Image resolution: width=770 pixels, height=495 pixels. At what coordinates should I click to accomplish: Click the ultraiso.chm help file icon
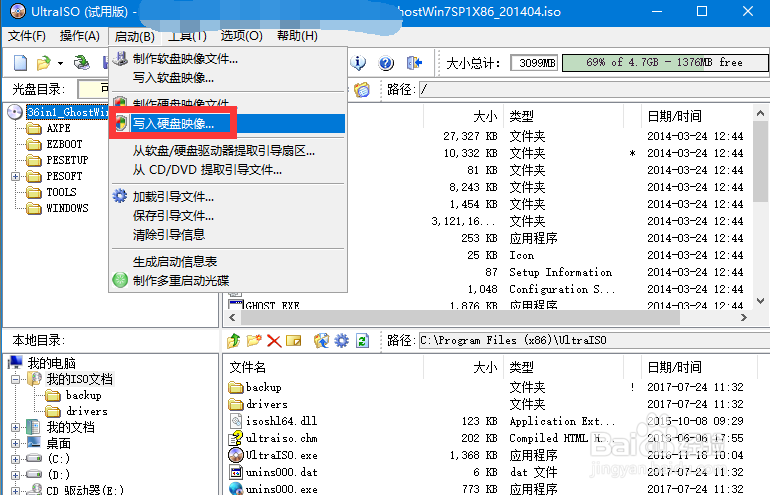(x=236, y=438)
